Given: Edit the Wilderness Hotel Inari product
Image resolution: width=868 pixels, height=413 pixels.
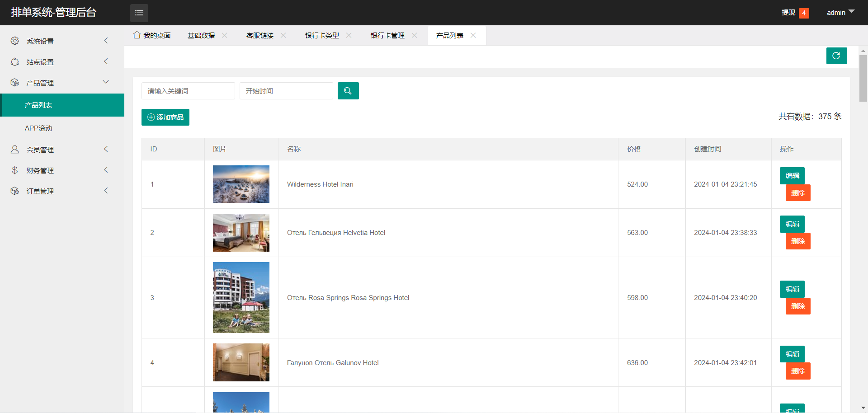Looking at the screenshot, I should click(792, 175).
